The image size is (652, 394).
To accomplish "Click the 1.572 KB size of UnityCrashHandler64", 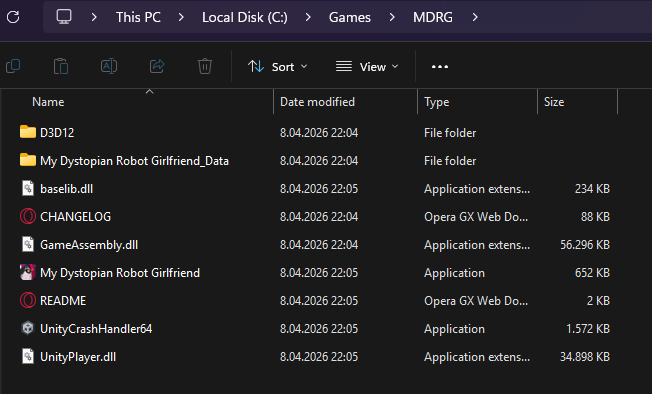I will click(x=588, y=329).
